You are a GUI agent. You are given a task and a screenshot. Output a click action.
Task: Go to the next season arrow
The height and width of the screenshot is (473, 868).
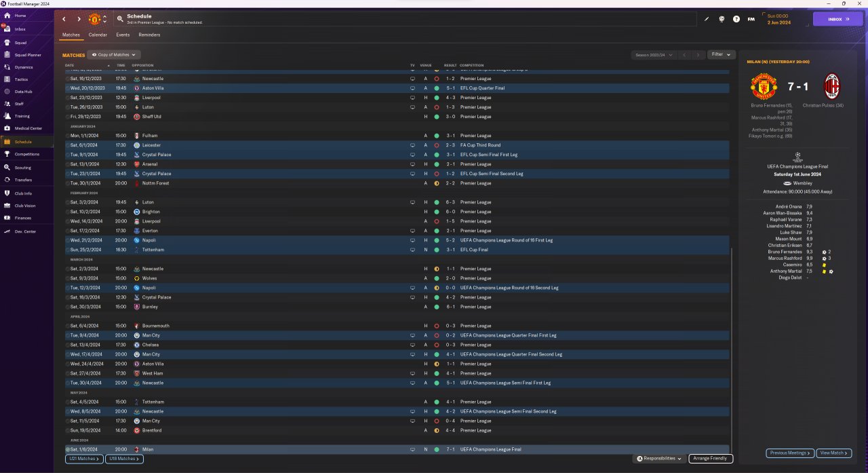(698, 54)
